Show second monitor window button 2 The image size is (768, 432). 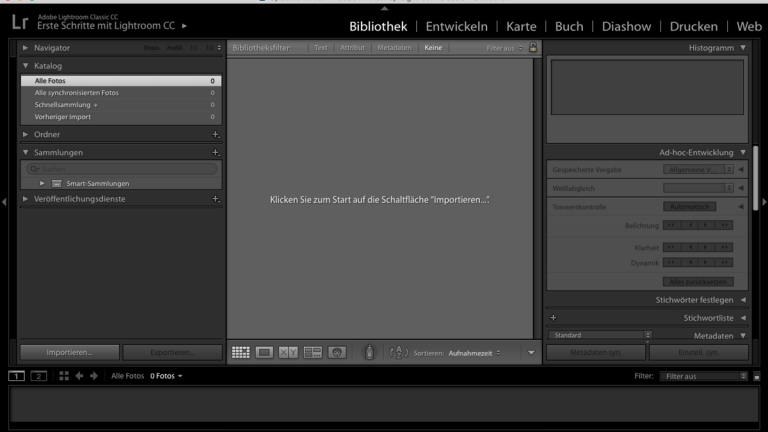39,376
